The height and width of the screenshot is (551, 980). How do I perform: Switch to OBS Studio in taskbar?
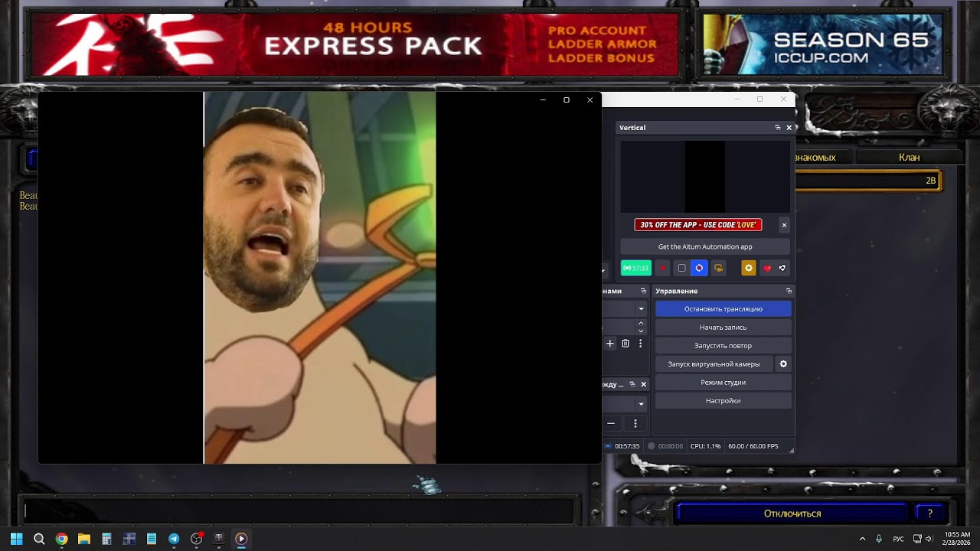click(196, 539)
